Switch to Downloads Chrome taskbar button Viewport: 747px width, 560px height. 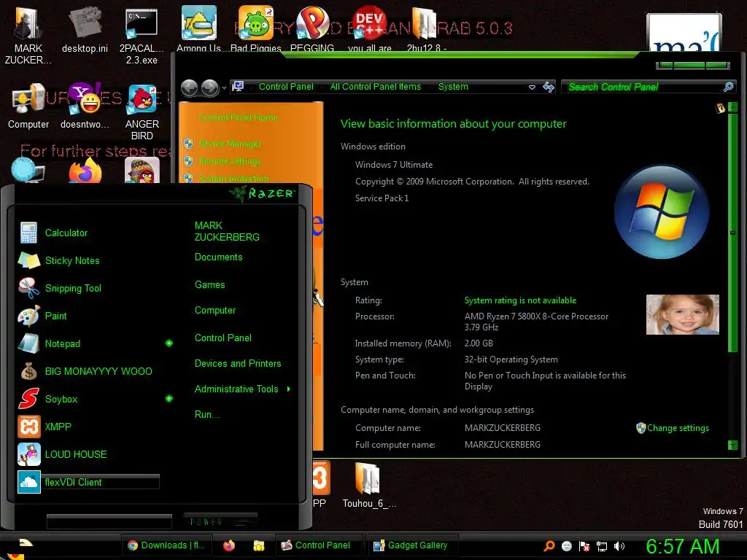tap(167, 545)
